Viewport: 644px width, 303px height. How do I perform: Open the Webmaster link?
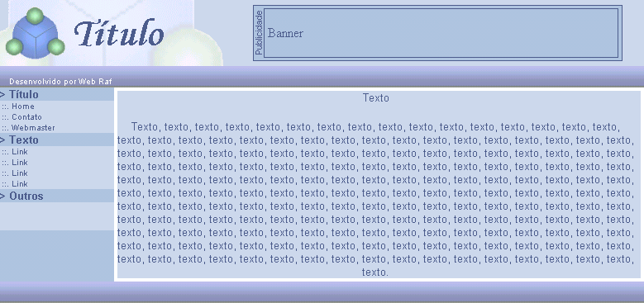(x=33, y=128)
